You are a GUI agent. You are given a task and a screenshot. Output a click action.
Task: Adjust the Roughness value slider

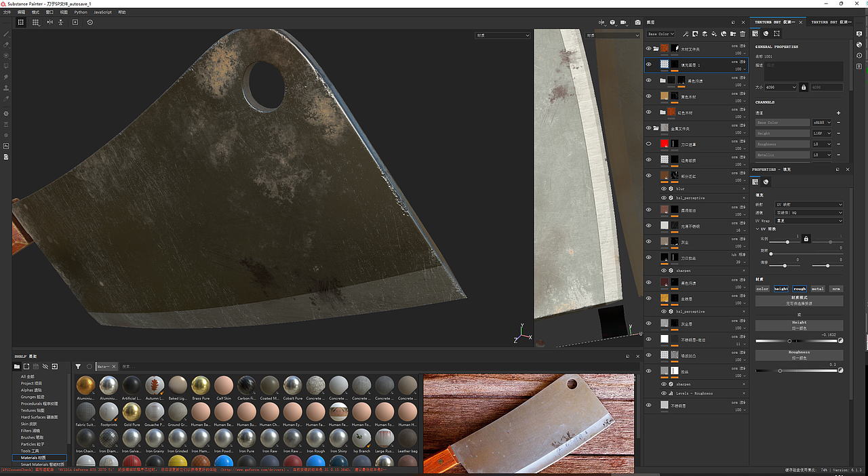pyautogui.click(x=797, y=371)
